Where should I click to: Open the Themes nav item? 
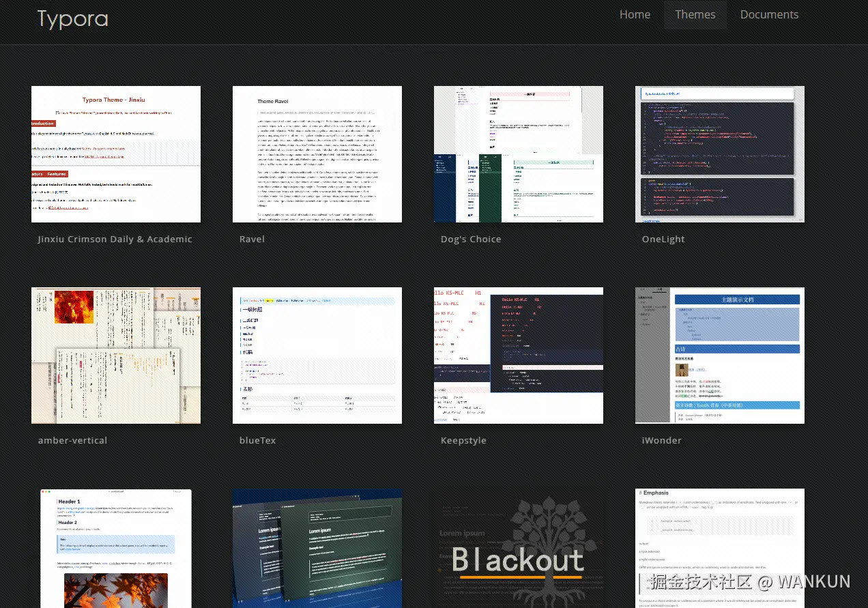pyautogui.click(x=695, y=14)
